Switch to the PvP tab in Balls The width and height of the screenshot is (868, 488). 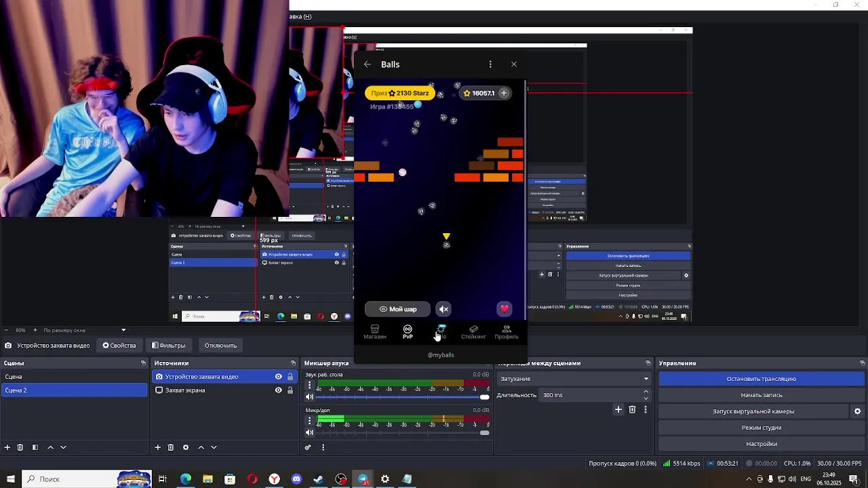pos(408,332)
